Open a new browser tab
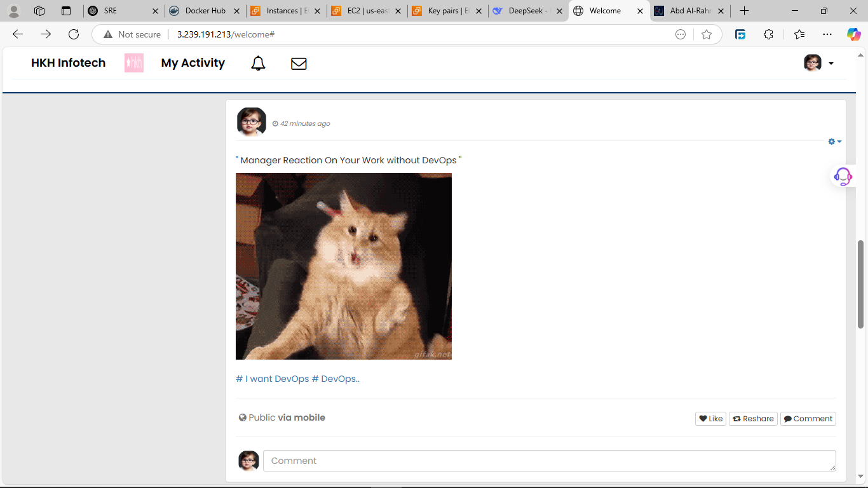 [744, 11]
